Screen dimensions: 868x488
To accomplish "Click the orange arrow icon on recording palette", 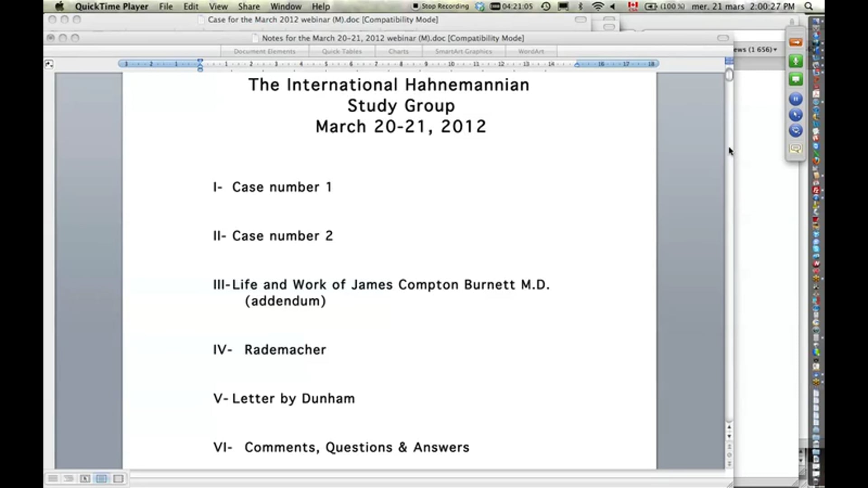I will click(796, 42).
